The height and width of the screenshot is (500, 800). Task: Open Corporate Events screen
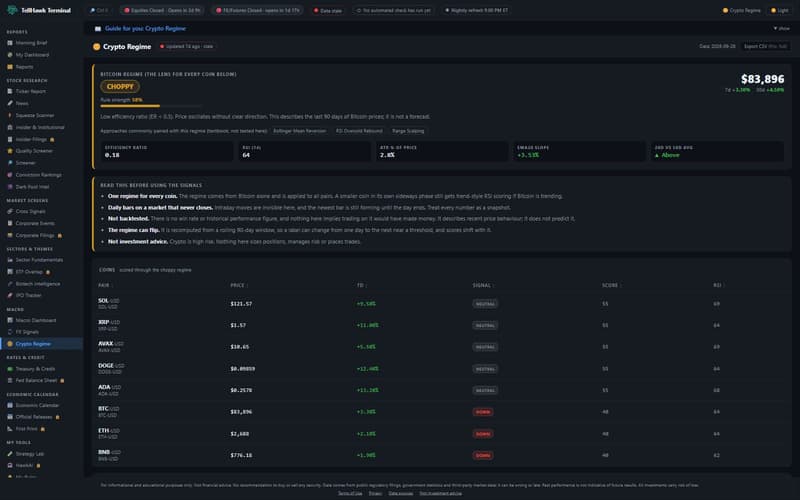coord(35,223)
